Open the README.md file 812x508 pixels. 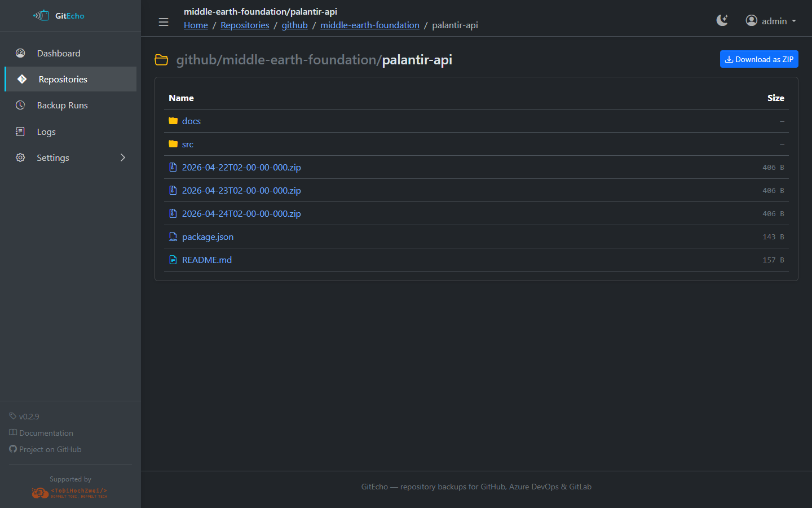click(206, 260)
